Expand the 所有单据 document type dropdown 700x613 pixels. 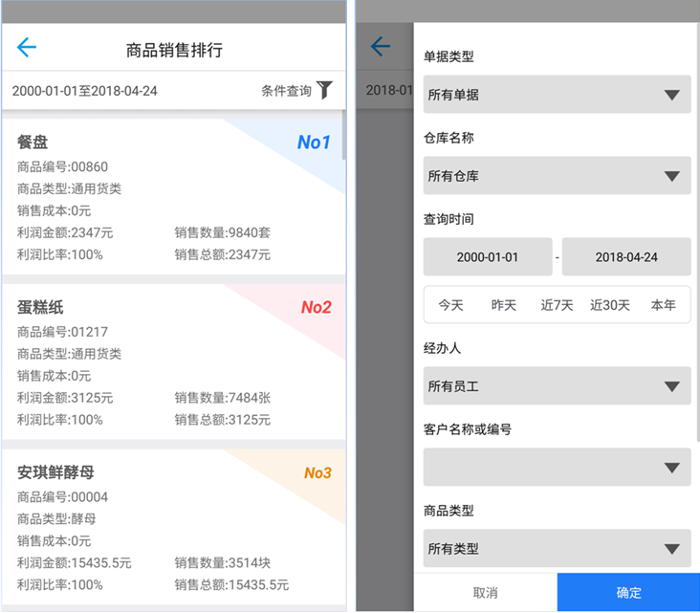(x=557, y=95)
